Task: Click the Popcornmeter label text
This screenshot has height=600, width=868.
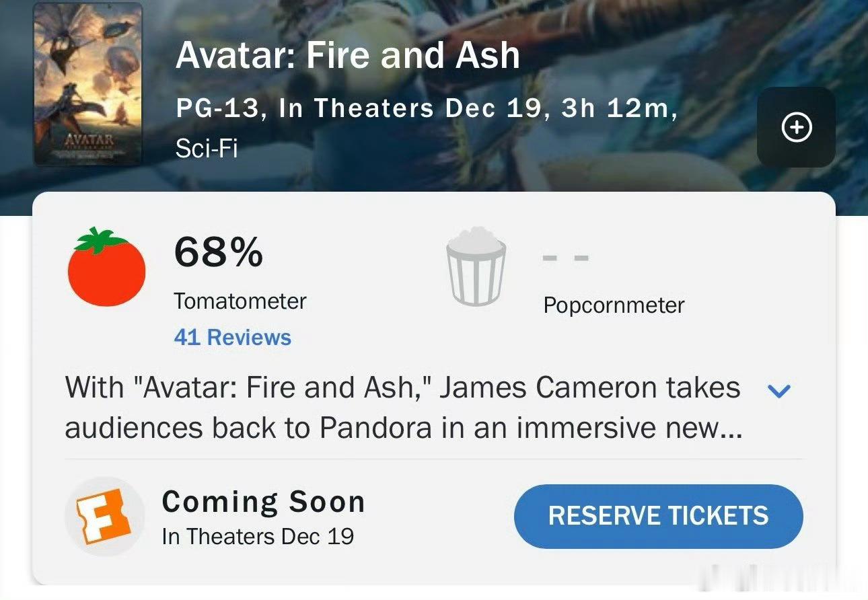Action: point(613,305)
